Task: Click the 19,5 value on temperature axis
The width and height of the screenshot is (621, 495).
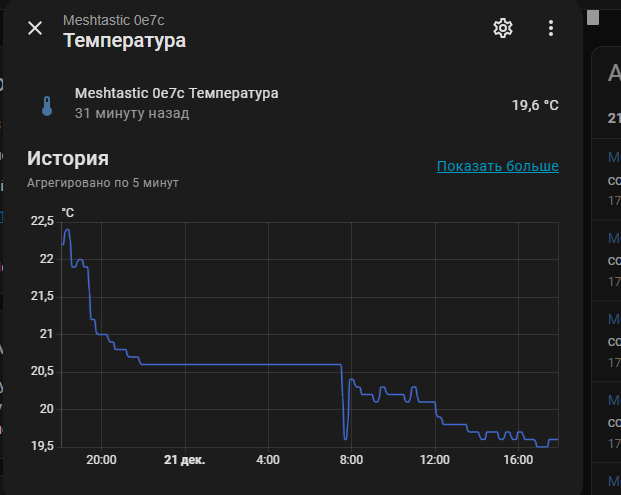Action: [x=43, y=446]
